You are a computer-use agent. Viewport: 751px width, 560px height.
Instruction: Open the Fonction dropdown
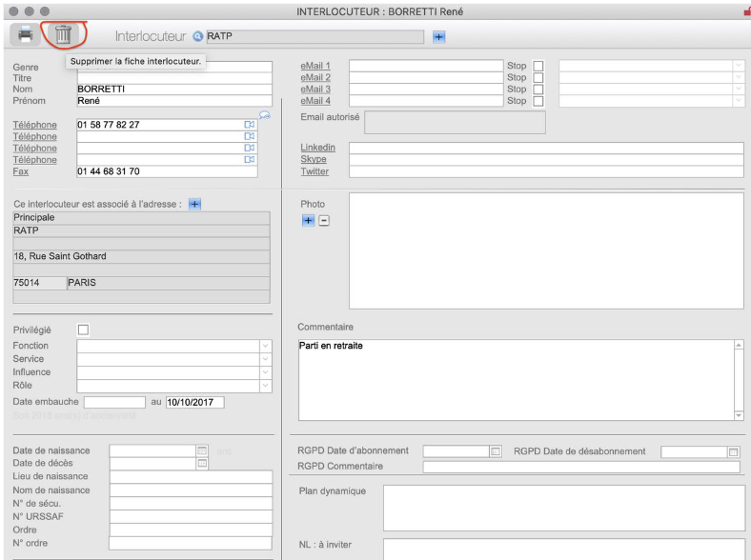coord(266,346)
